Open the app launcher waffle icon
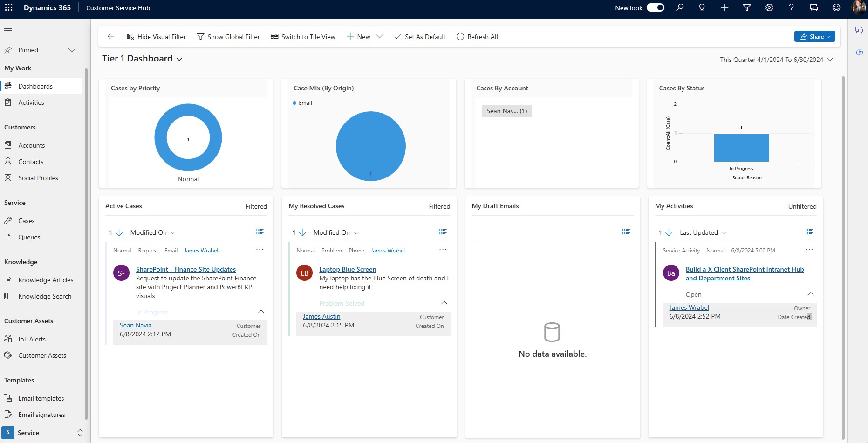868x443 pixels. [8, 7]
